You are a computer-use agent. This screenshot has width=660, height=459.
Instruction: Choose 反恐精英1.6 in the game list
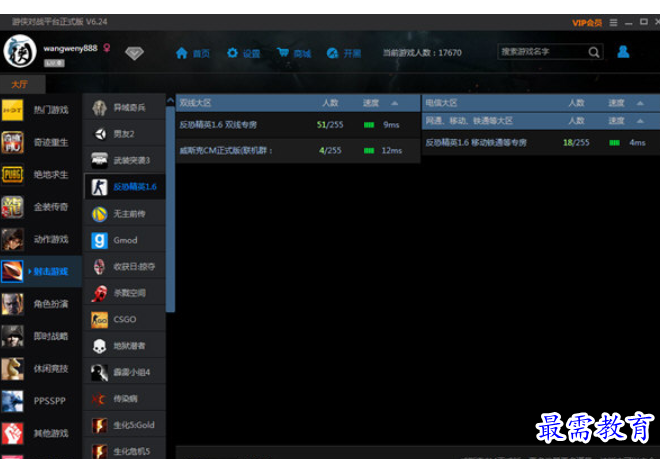125,187
